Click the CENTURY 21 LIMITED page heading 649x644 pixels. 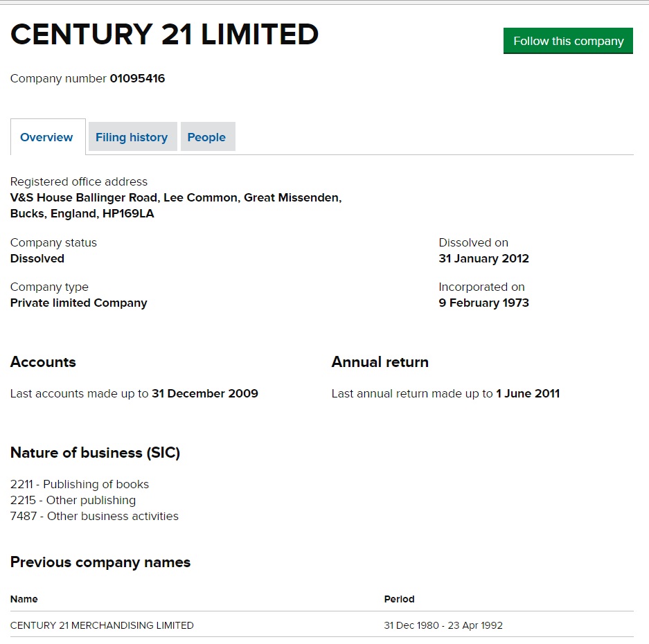165,35
